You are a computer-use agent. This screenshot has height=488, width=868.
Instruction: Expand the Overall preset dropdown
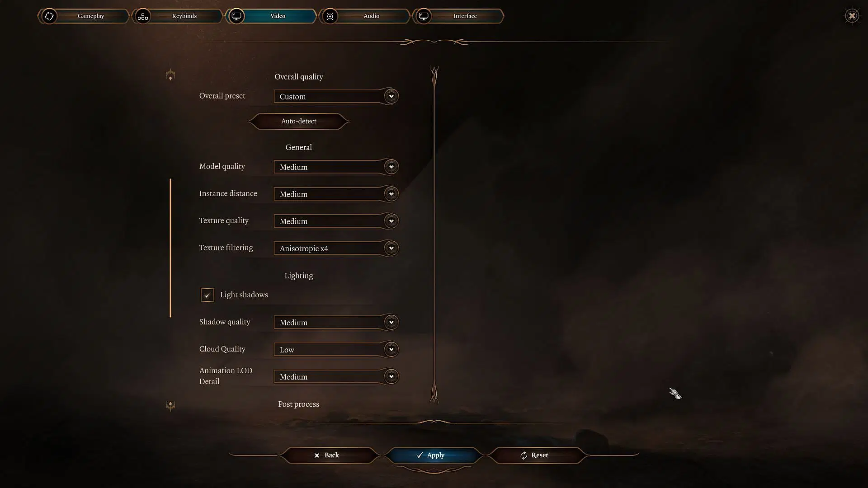pos(391,96)
